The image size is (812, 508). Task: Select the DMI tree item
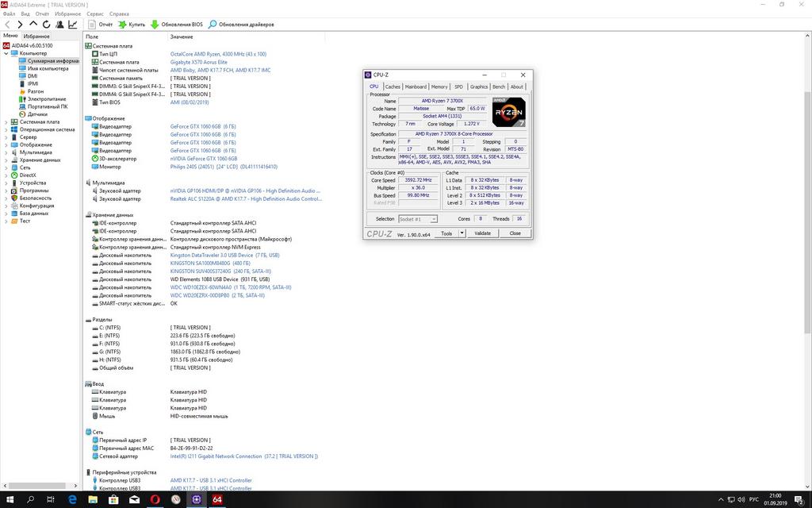(33, 76)
